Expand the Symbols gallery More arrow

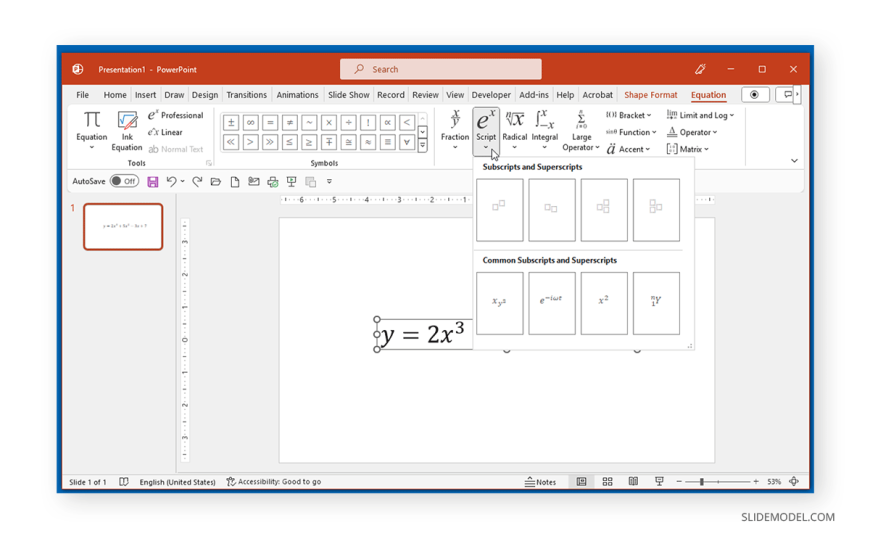[423, 145]
